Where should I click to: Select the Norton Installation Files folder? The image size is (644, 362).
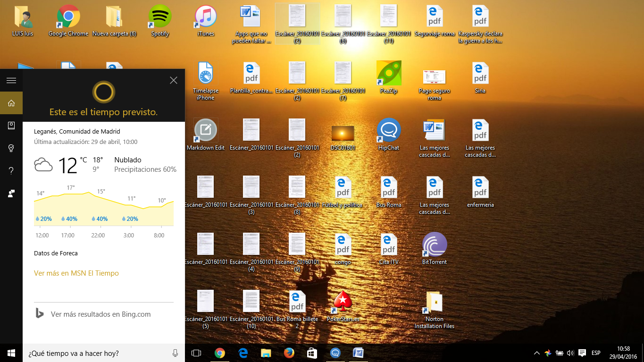pos(435,310)
